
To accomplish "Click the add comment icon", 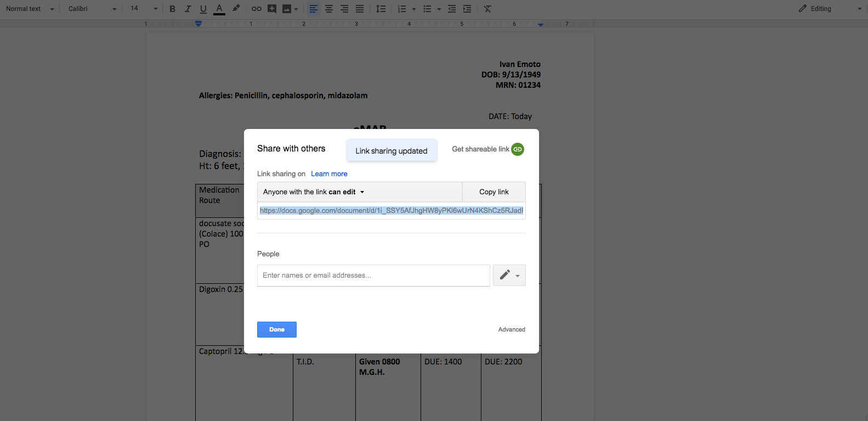I will tap(272, 9).
